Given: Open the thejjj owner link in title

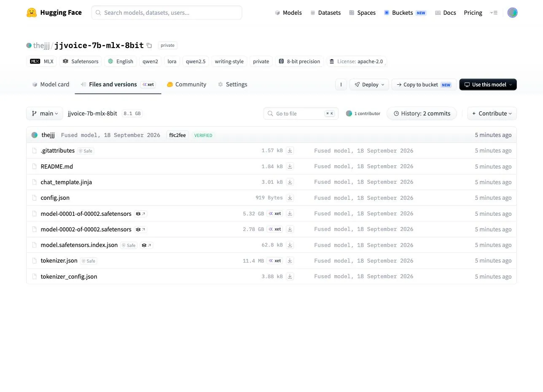Looking at the screenshot, I should tap(41, 46).
